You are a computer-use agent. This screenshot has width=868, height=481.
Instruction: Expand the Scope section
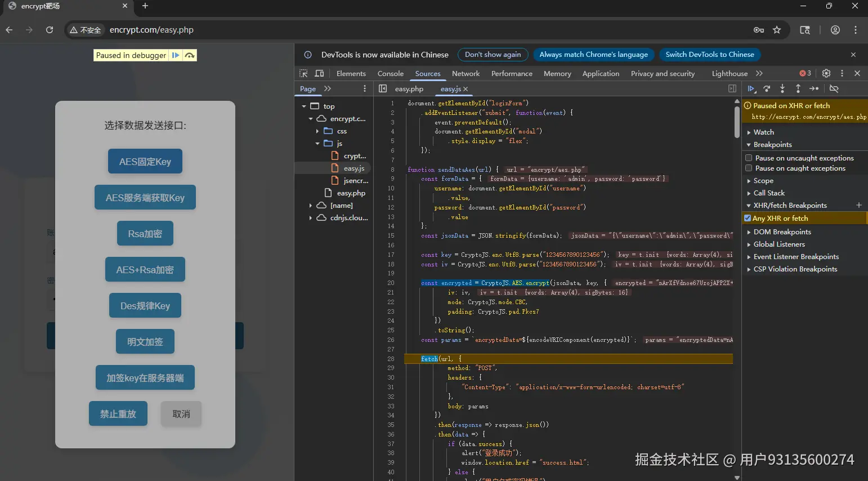point(763,181)
